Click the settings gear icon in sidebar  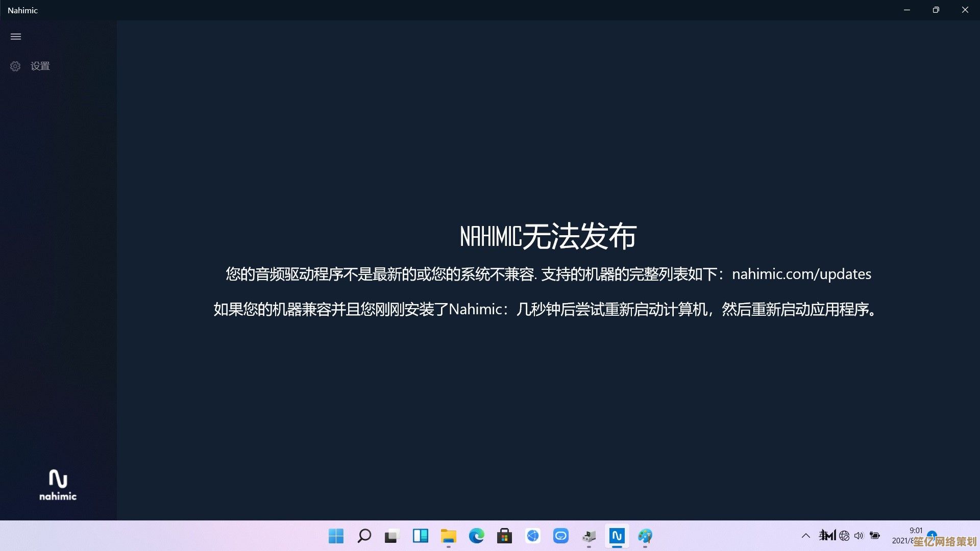pos(15,66)
